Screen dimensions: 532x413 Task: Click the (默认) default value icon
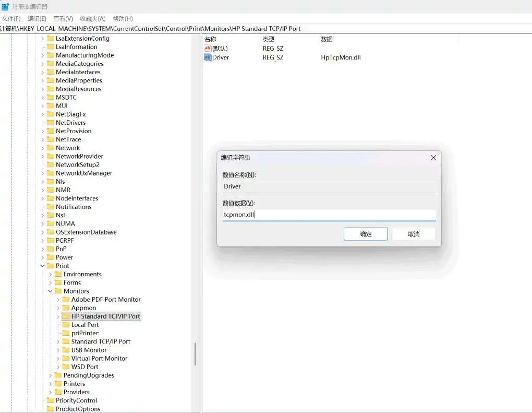pos(208,49)
